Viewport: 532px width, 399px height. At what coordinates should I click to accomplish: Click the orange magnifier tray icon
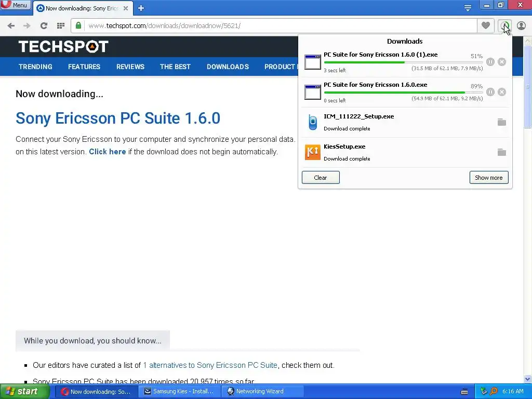494,392
